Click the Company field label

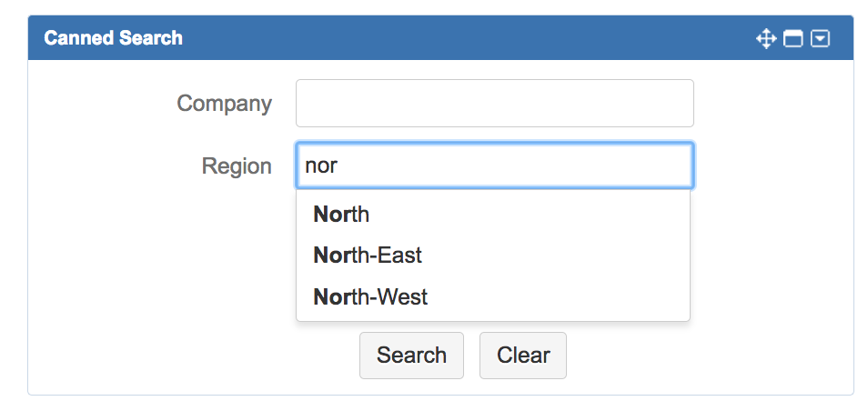(224, 104)
